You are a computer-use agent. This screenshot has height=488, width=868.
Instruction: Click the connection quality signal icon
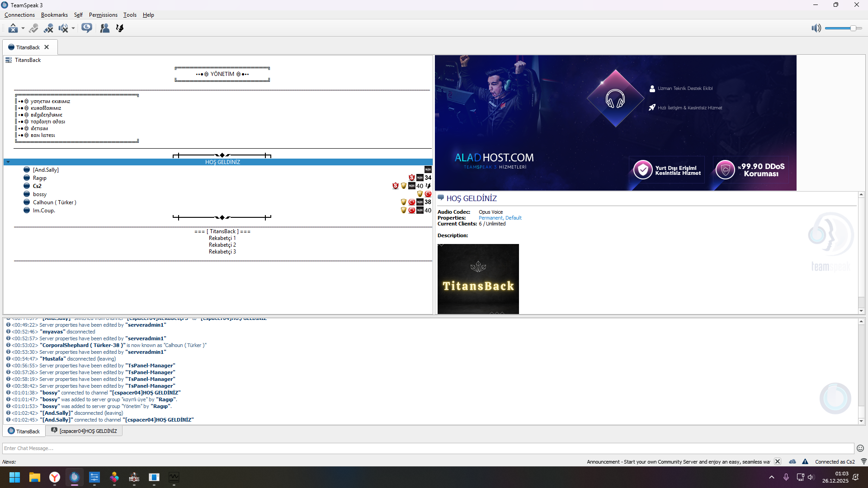coord(863,462)
